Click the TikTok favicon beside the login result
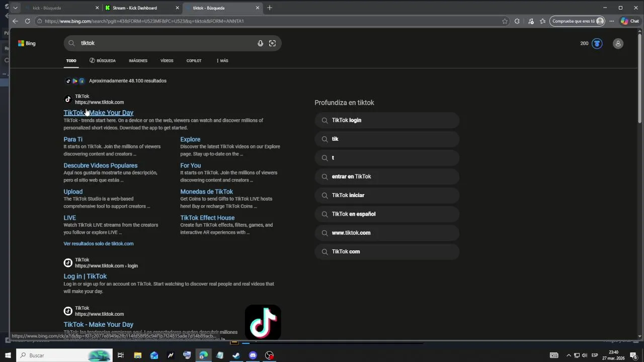 68,263
